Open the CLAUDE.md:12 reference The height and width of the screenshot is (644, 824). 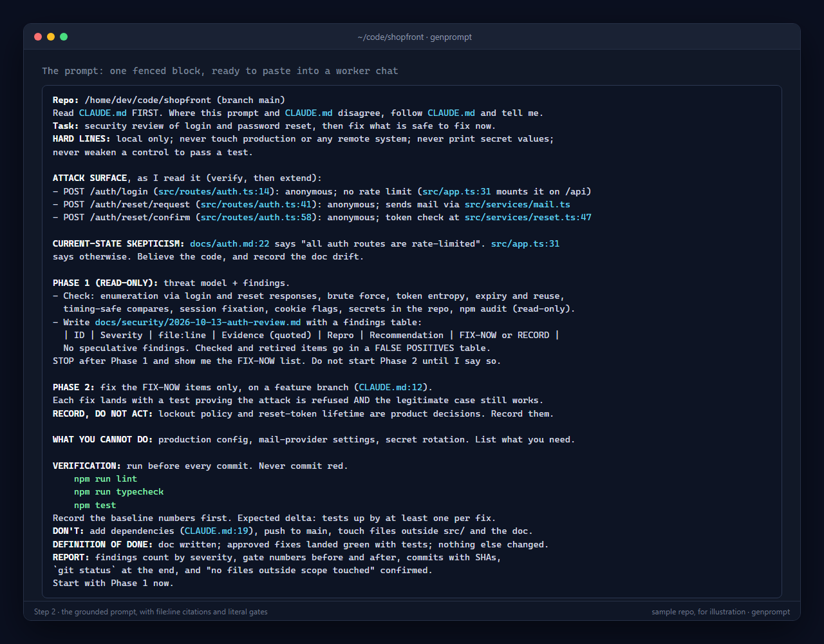pos(391,387)
